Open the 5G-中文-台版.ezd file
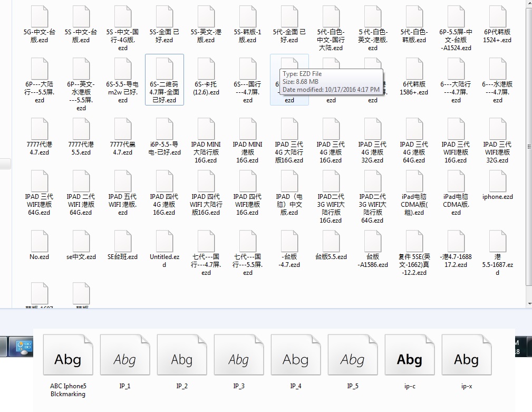The width and height of the screenshot is (532, 412). click(x=40, y=17)
